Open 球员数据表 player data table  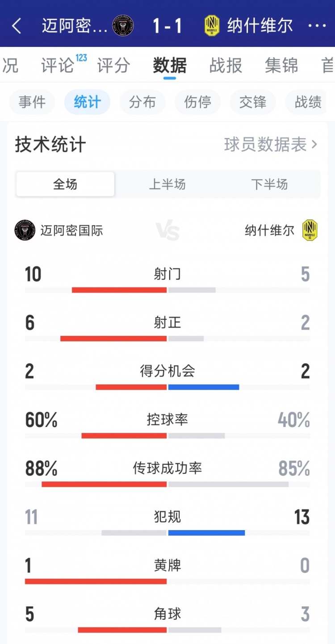tap(271, 145)
